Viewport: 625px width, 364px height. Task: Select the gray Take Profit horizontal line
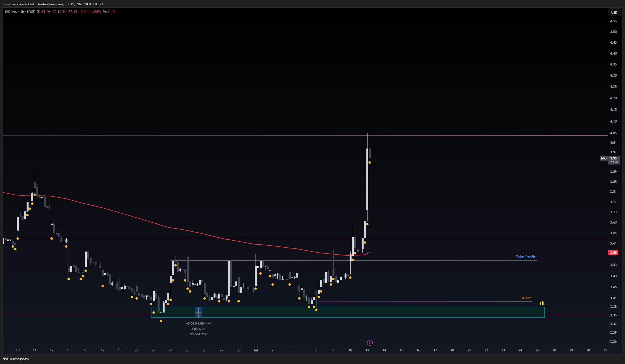coord(354,261)
